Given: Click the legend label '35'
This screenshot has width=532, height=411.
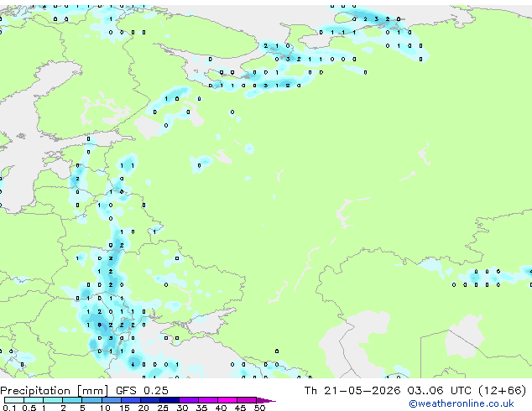Looking at the screenshot, I should (x=201, y=408).
